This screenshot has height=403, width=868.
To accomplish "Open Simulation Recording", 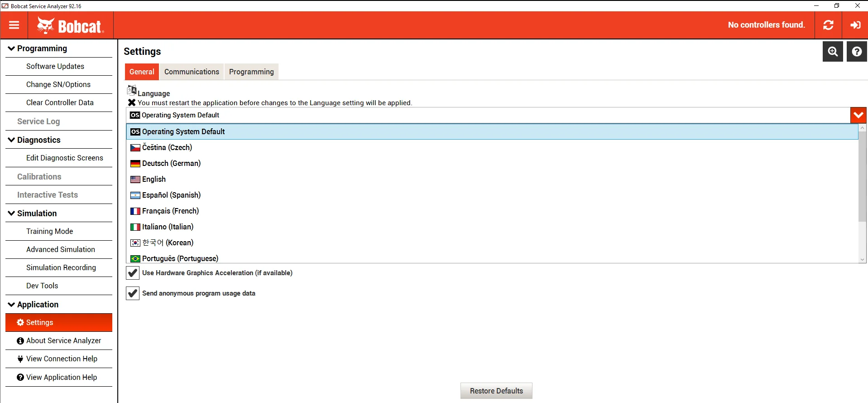I will point(59,268).
